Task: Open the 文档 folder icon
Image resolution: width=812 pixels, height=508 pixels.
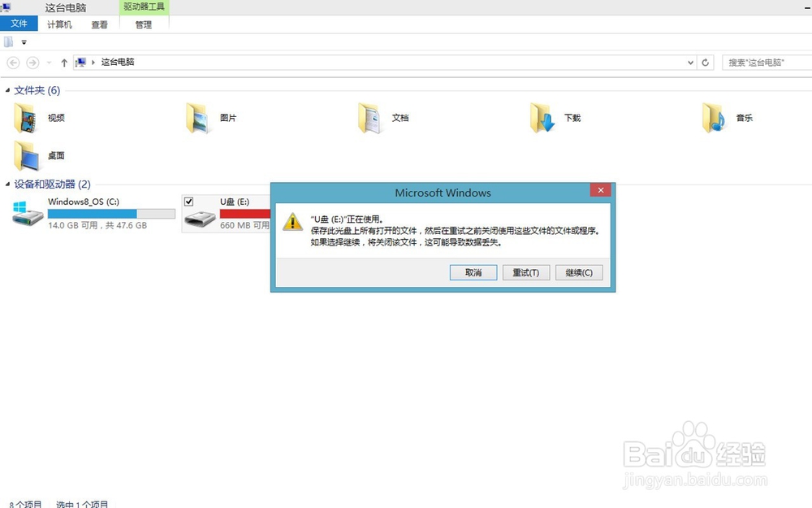Action: pyautogui.click(x=369, y=118)
